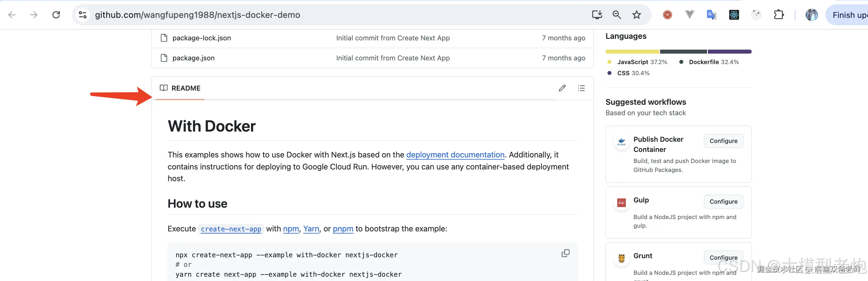The width and height of the screenshot is (868, 281).
Task: Copy the npx create-next-app code block
Action: pyautogui.click(x=565, y=253)
